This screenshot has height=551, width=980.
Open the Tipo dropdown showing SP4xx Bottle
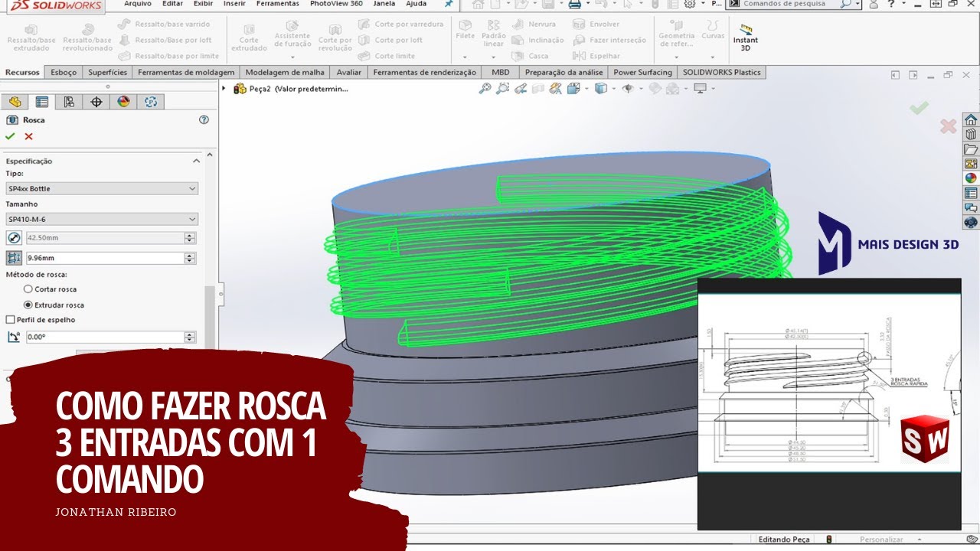click(x=102, y=188)
